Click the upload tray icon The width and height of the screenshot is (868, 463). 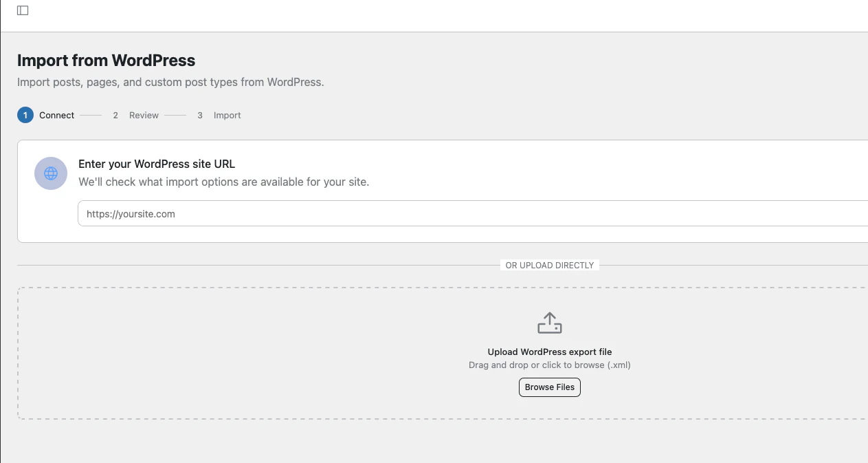point(550,323)
